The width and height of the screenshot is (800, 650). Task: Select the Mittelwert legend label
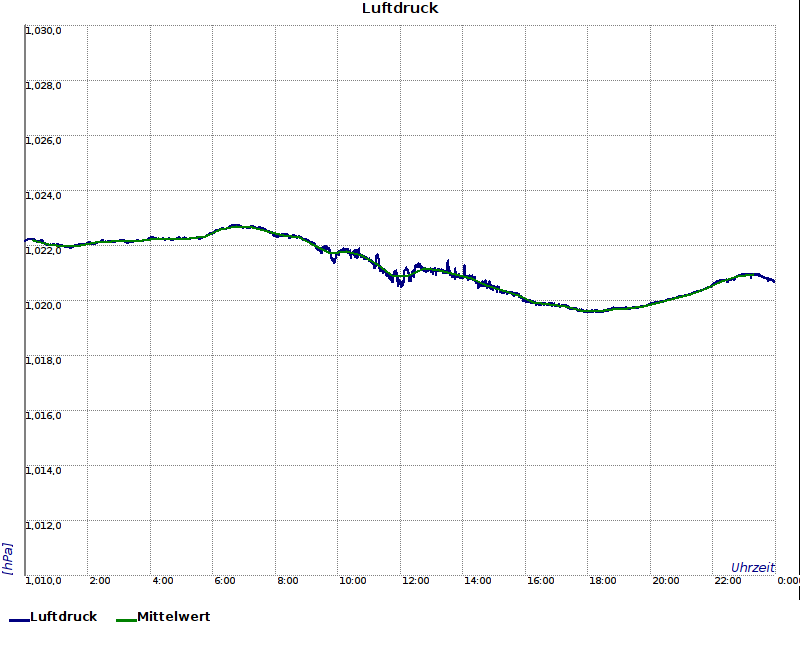[173, 617]
